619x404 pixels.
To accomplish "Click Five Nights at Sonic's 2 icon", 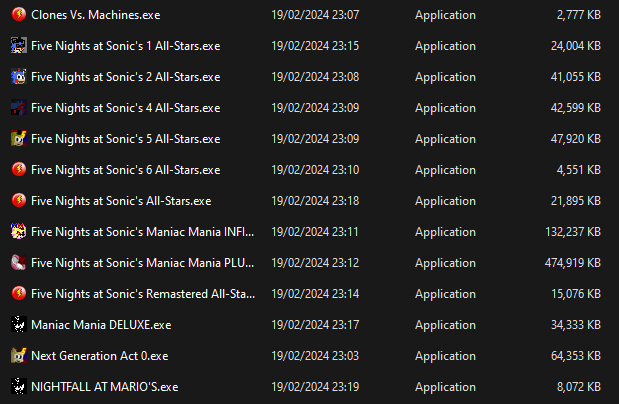I will pos(18,77).
